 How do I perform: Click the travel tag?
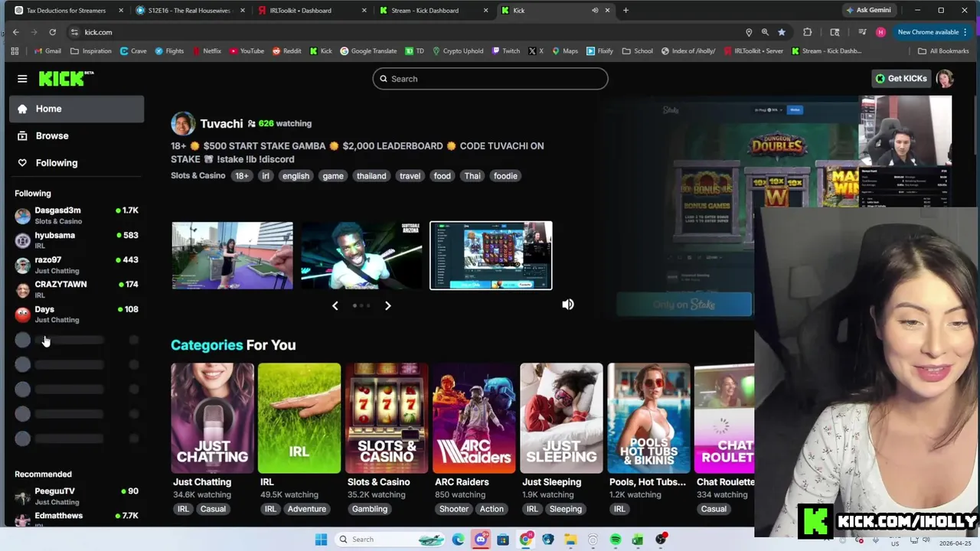410,176
